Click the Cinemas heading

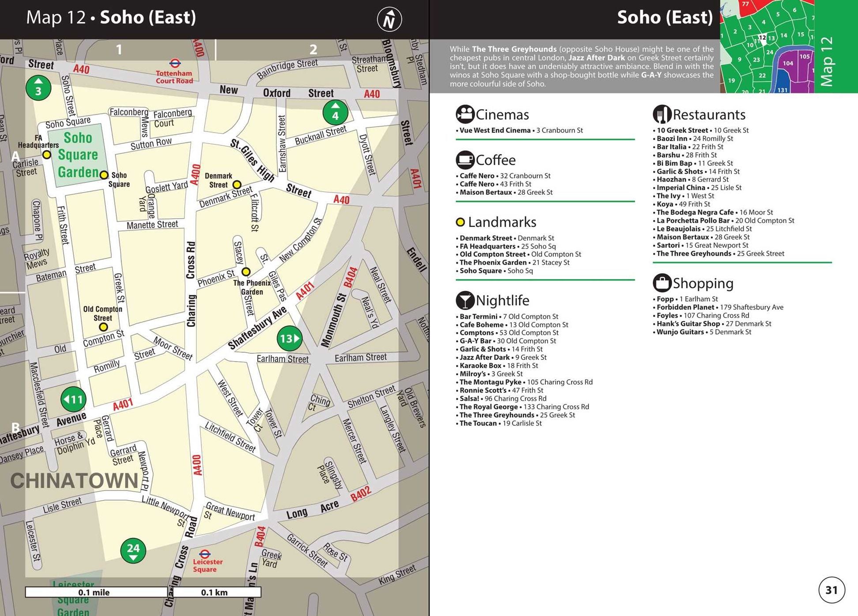502,115
